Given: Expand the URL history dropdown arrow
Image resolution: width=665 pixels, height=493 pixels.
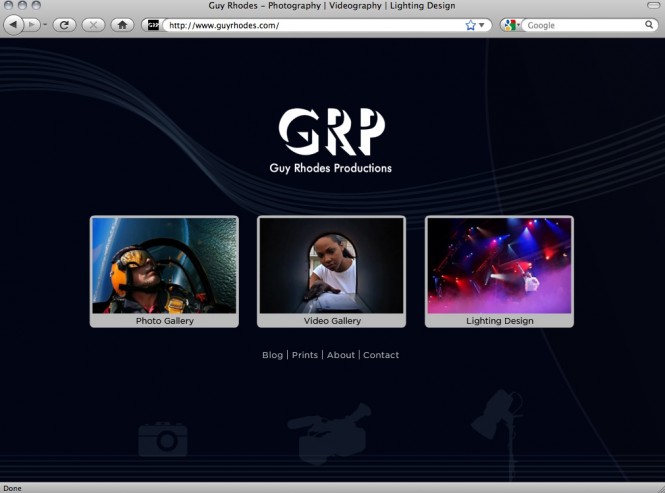Looking at the screenshot, I should tap(482, 25).
